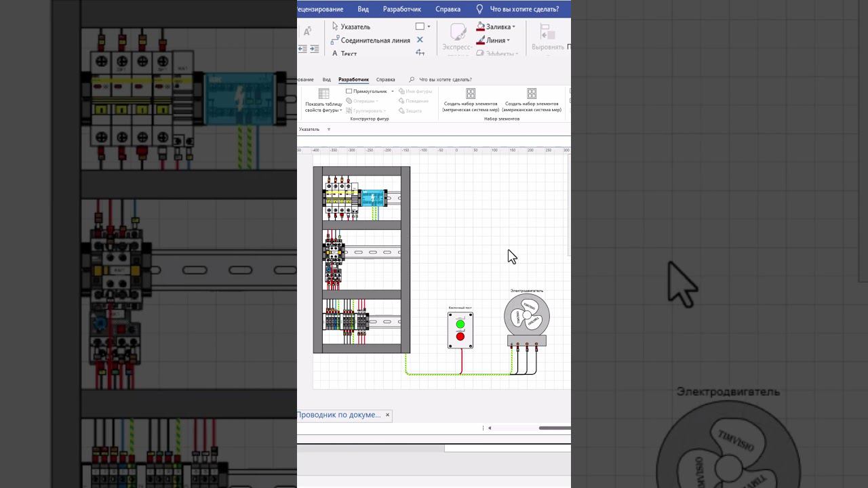This screenshot has height=488, width=868.
Task: Click the X connection point tool
Action: click(420, 40)
